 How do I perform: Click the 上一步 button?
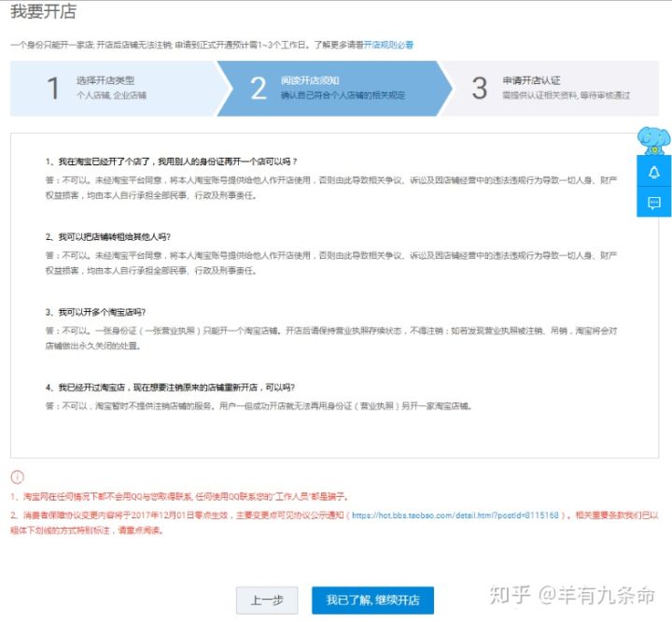tap(266, 600)
